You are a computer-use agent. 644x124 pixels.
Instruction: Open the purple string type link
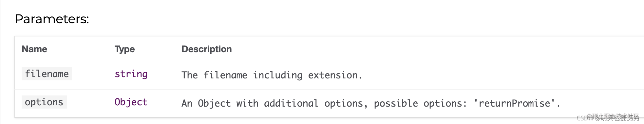pyautogui.click(x=131, y=74)
